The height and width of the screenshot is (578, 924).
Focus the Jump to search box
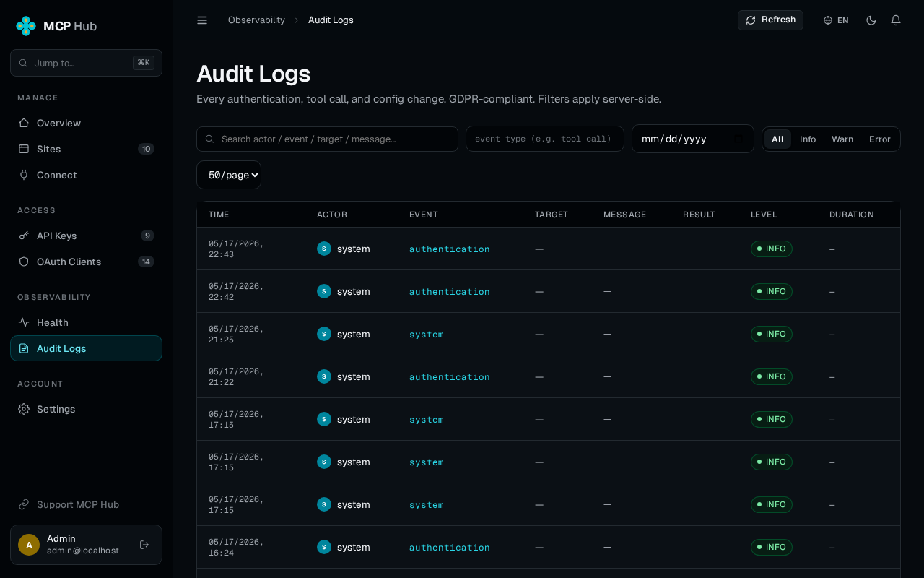coord(86,63)
